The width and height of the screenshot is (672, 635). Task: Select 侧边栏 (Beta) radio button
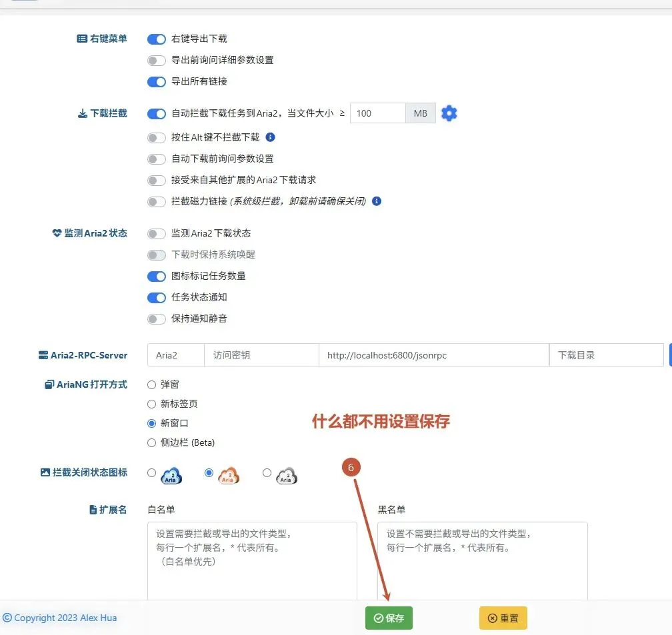pyautogui.click(x=151, y=442)
